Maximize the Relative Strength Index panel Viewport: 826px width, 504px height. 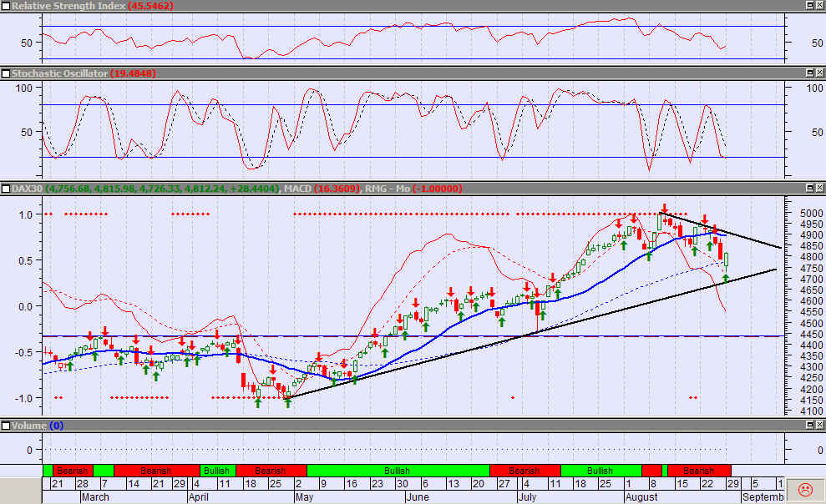pos(808,5)
